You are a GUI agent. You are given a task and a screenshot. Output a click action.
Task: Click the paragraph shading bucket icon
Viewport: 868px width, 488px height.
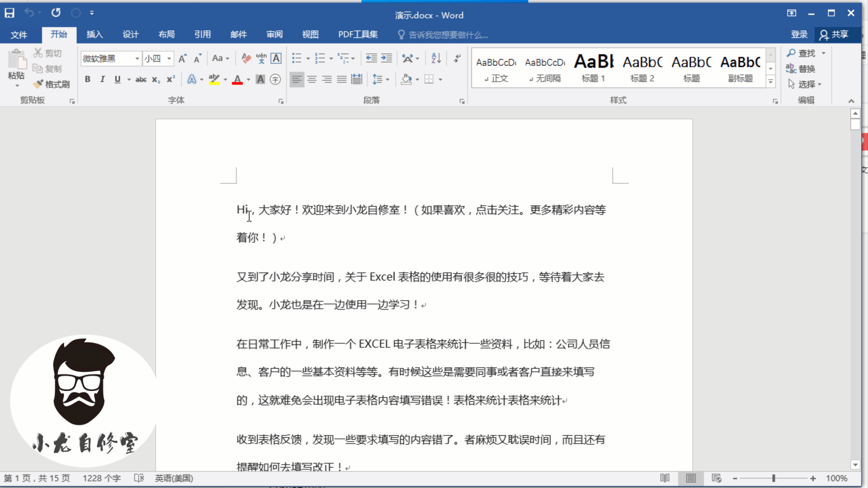point(406,80)
